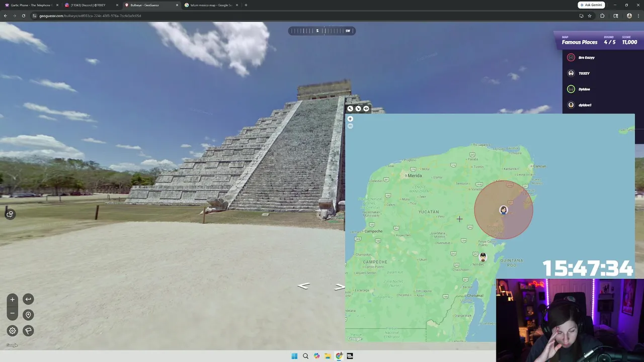Click Chetumal label on the map
Image resolution: width=644 pixels, height=362 pixels.
coord(475,296)
